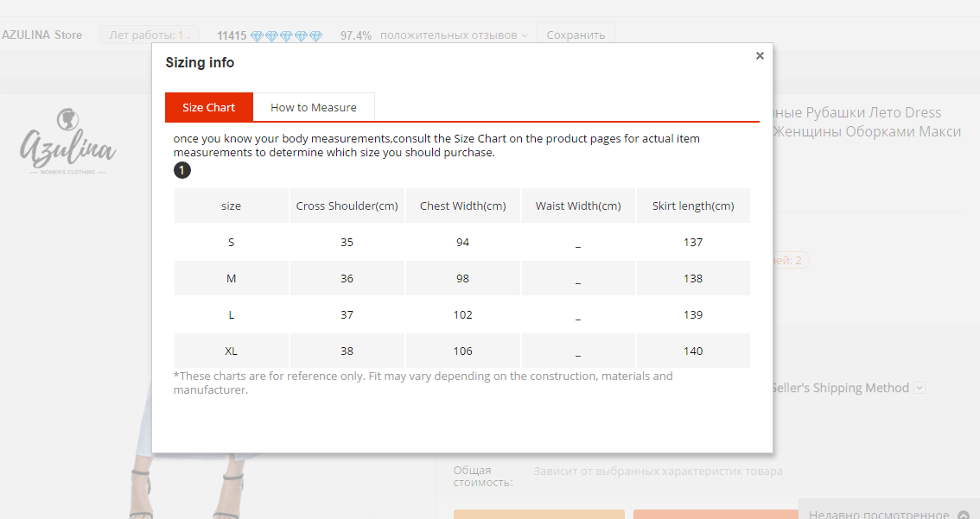
Task: Select the Cross Shoulder(cm) column header
Action: [x=347, y=206]
